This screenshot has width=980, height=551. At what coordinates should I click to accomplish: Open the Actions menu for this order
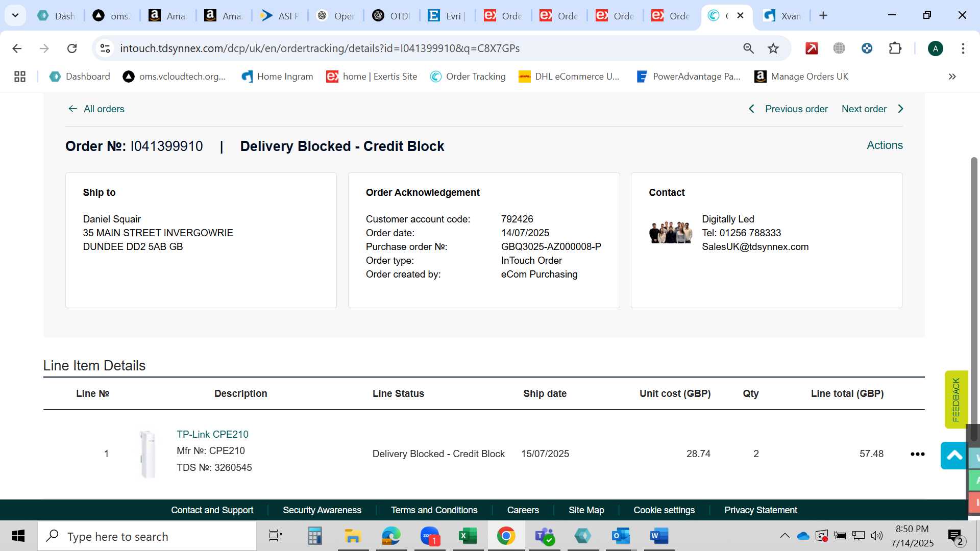tap(885, 145)
